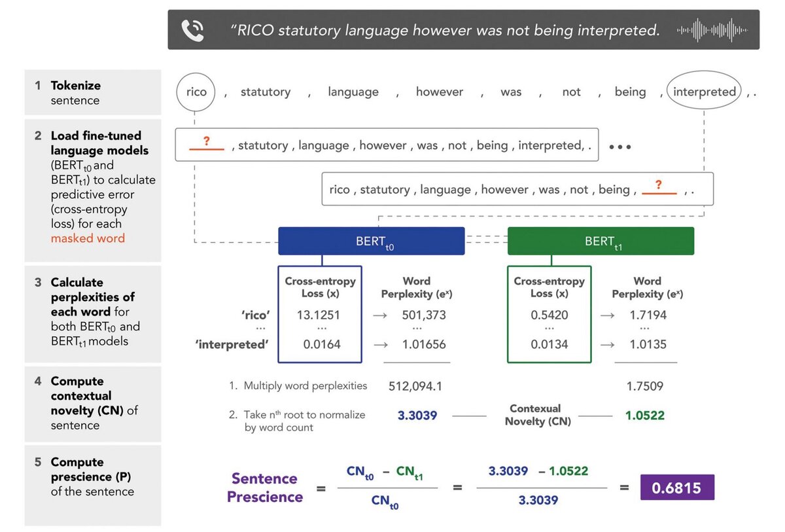Click the circled 'interpreted' token
This screenshot has height=532, width=785.
(x=704, y=92)
